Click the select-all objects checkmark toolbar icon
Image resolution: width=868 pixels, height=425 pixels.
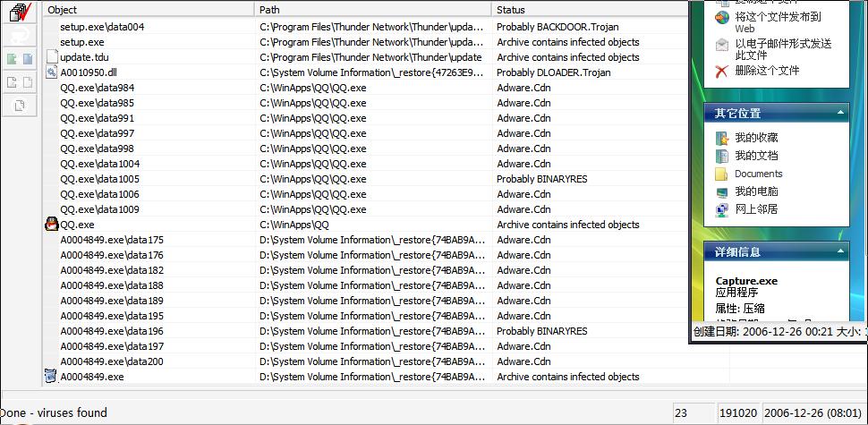click(x=20, y=12)
